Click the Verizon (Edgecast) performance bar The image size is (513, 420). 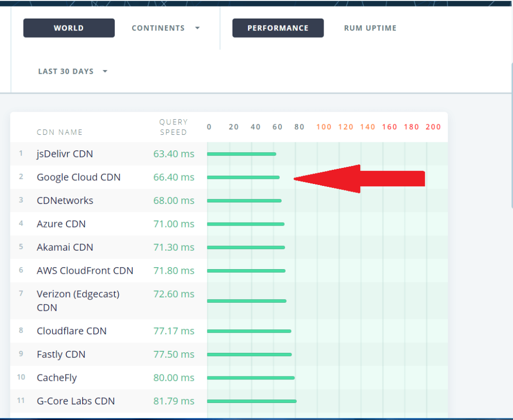click(247, 301)
